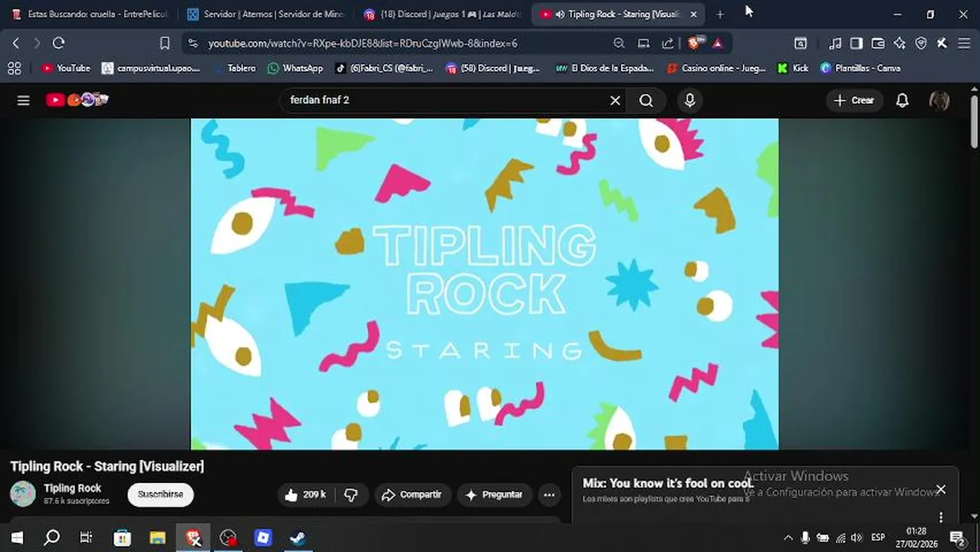The image size is (980, 552).
Task: Open the Tablero bookmark
Action: [234, 68]
